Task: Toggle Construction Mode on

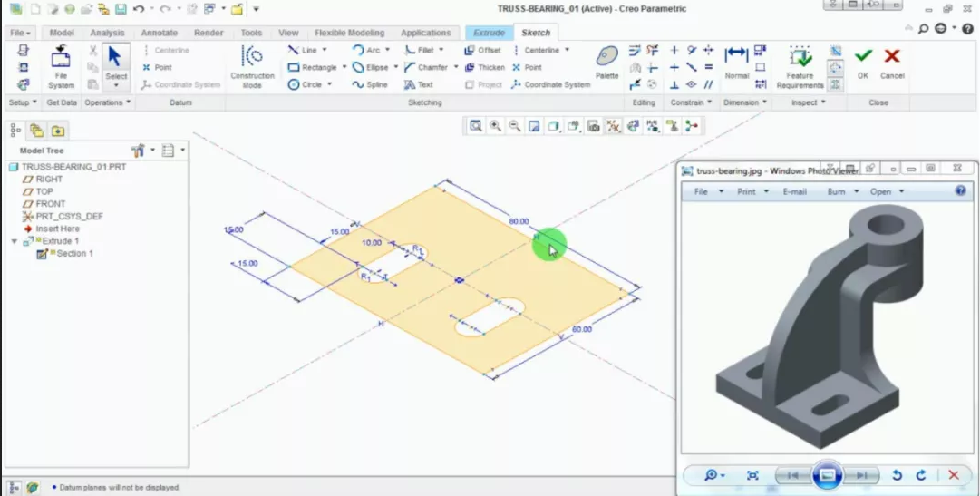Action: [252, 66]
